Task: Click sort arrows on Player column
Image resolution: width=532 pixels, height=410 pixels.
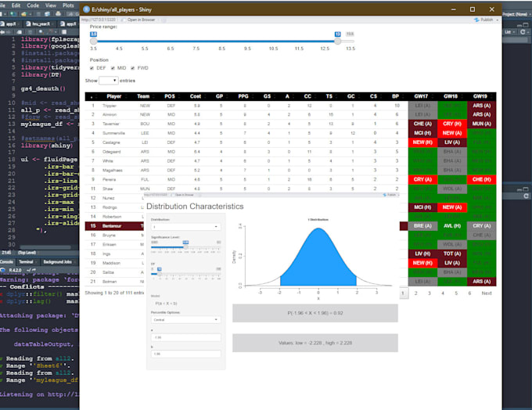Action: click(x=126, y=96)
